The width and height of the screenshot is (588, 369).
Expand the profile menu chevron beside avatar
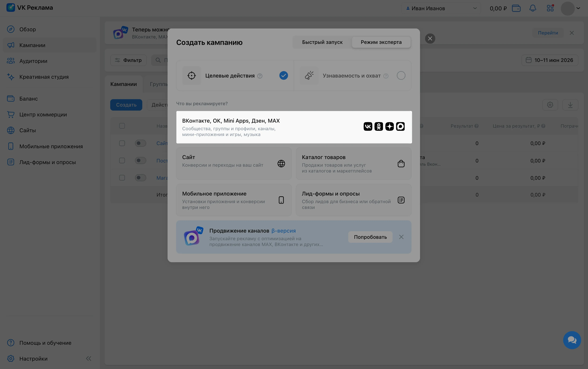[x=578, y=8]
